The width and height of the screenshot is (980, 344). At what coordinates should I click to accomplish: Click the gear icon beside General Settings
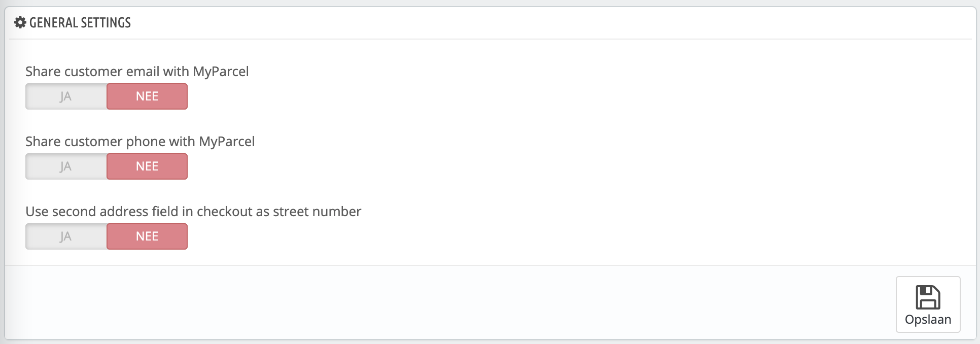point(19,22)
